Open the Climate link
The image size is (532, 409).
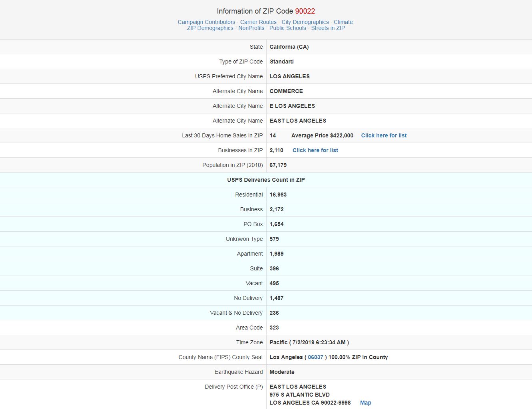(x=343, y=22)
